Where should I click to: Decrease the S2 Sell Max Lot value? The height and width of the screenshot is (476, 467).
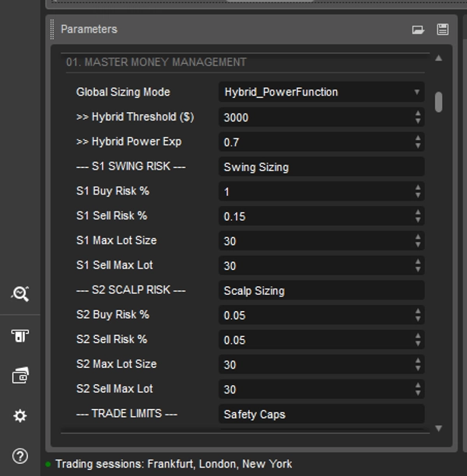[x=418, y=393]
